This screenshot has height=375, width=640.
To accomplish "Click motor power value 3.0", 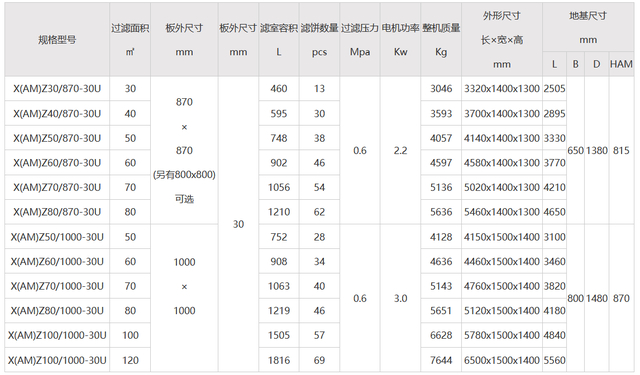I will pyautogui.click(x=400, y=298).
